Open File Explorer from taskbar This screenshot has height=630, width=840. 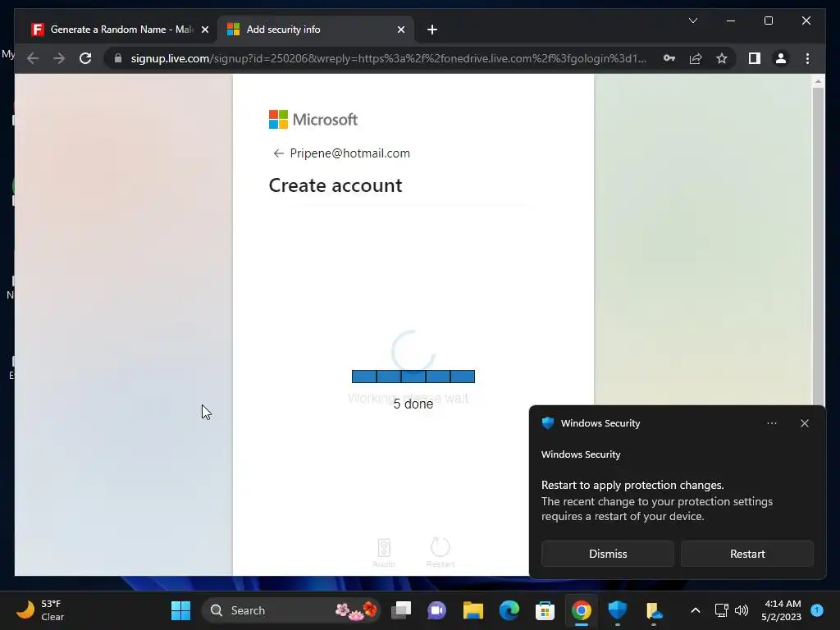pos(473,610)
